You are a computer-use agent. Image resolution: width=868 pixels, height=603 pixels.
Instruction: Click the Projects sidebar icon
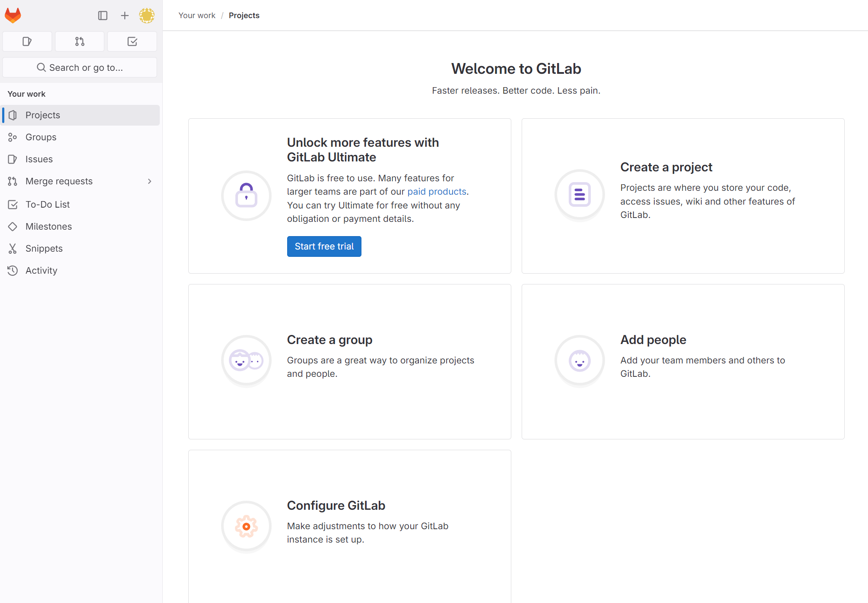tap(13, 115)
